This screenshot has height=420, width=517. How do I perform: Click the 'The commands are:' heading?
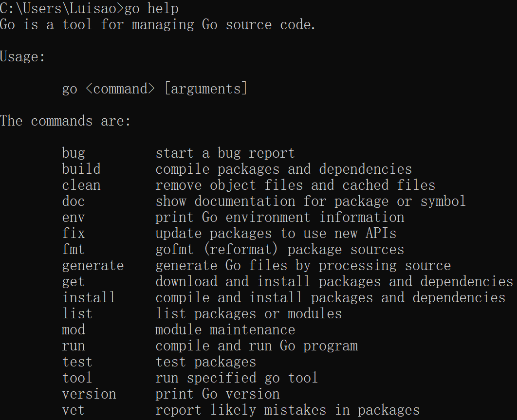click(x=65, y=121)
